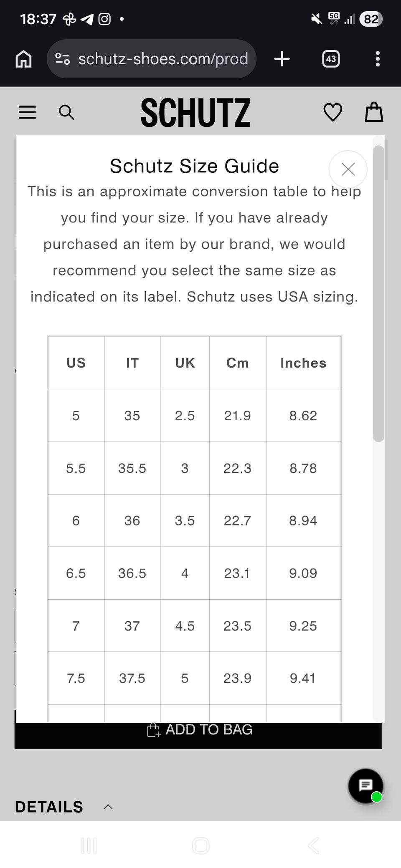Image resolution: width=401 pixels, height=868 pixels.
Task: Tap the site settings icon in address bar
Action: [x=63, y=59]
